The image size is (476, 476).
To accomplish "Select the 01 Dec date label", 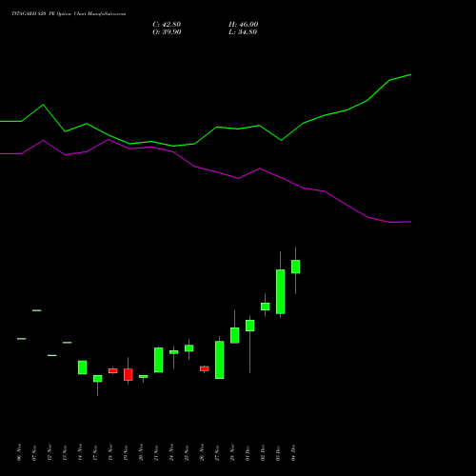I will click(x=248, y=452).
